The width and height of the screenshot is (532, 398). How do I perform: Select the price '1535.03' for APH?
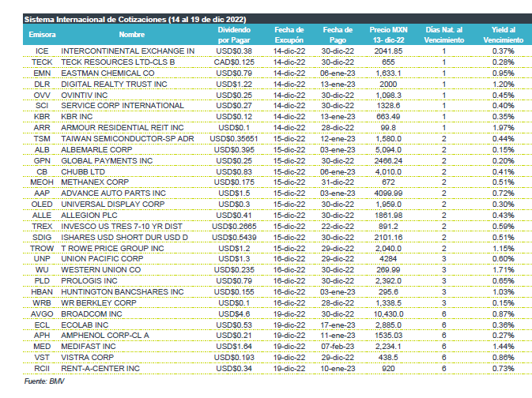388,336
